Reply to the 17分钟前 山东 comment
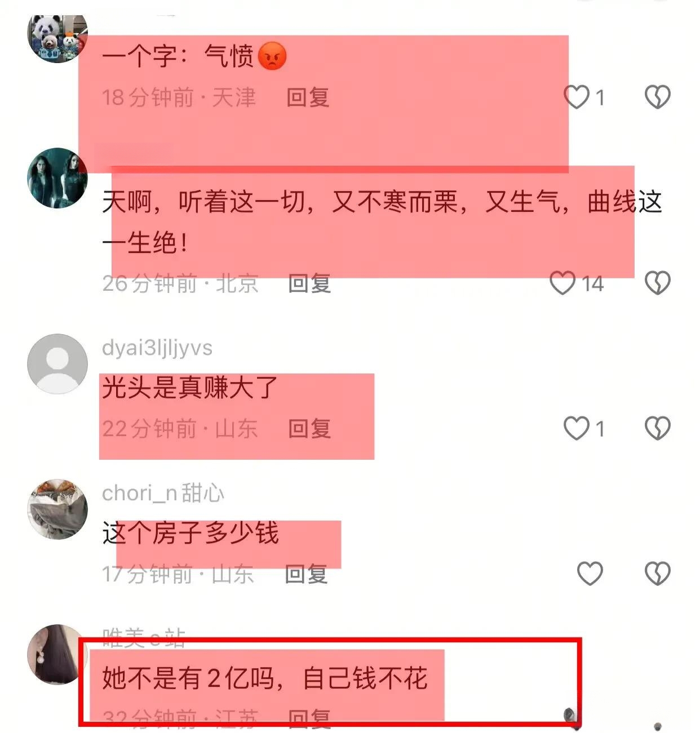The height and width of the screenshot is (733, 700). (306, 574)
